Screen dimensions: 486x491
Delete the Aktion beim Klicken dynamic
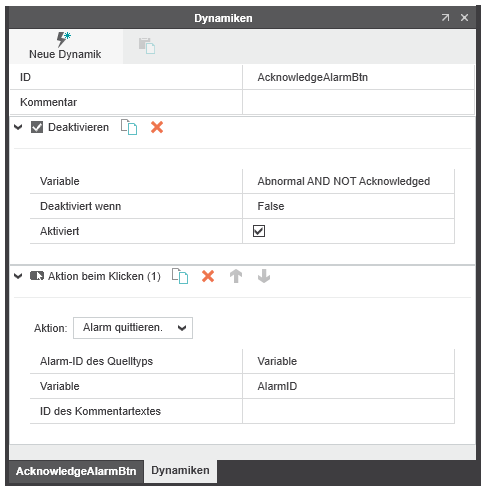(208, 276)
